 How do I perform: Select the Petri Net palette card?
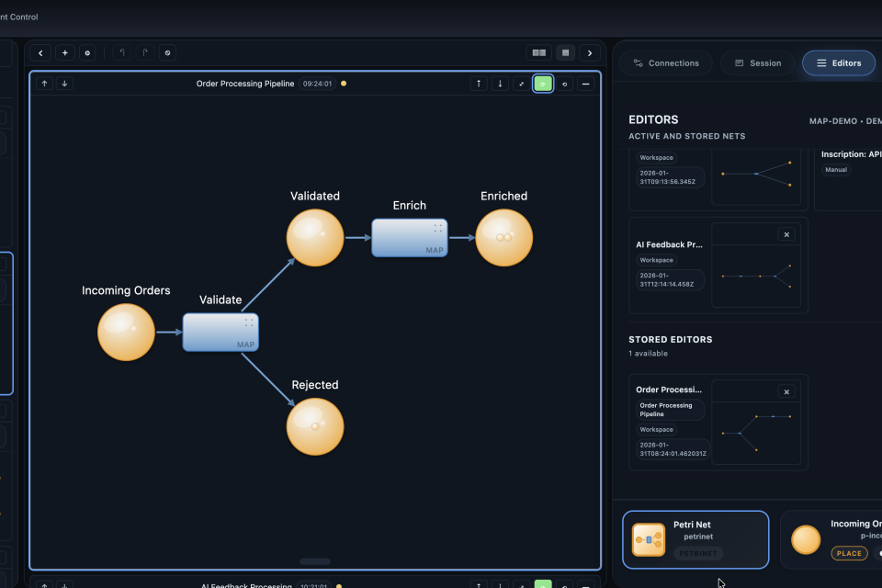tap(695, 539)
